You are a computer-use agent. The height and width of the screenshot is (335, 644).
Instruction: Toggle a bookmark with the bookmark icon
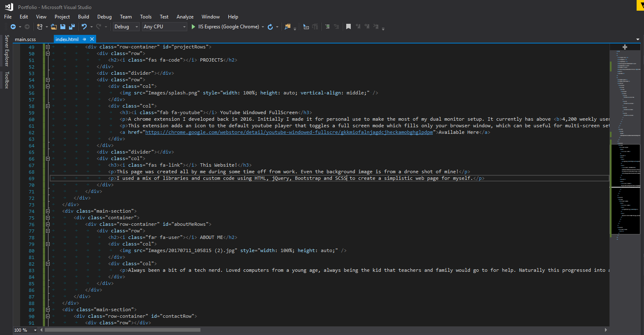pyautogui.click(x=348, y=27)
